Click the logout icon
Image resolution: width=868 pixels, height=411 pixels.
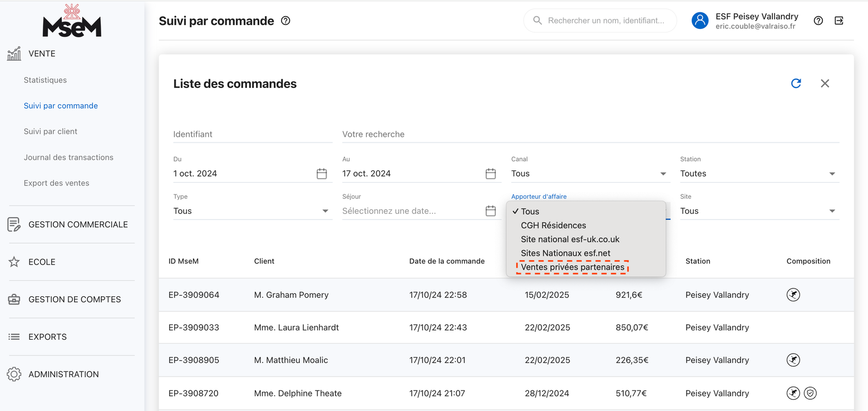(839, 21)
